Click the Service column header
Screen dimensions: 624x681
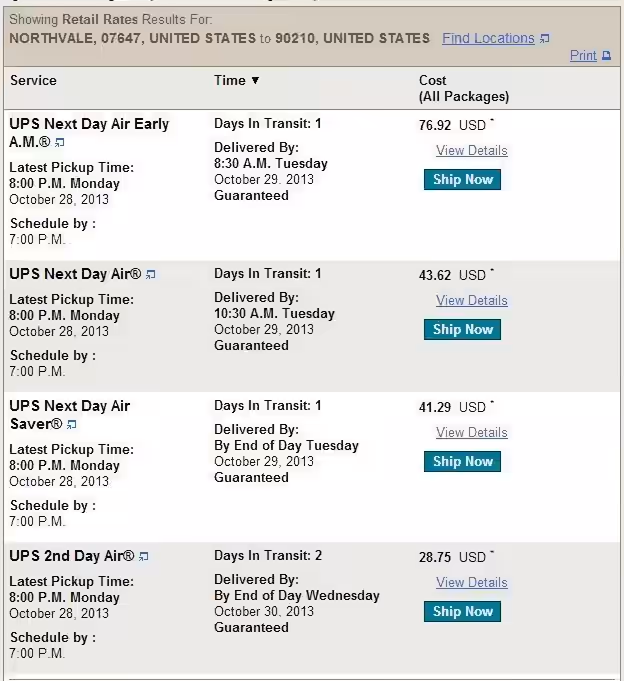[x=33, y=80]
